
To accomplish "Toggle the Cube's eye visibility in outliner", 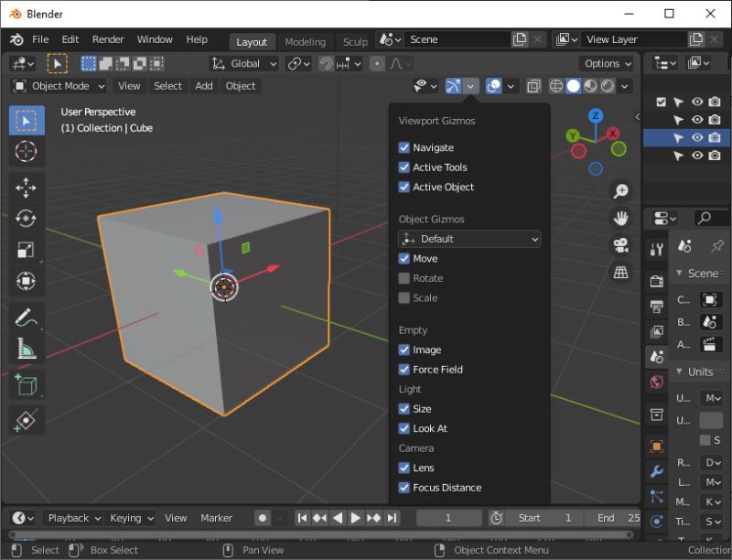I will coord(698,137).
